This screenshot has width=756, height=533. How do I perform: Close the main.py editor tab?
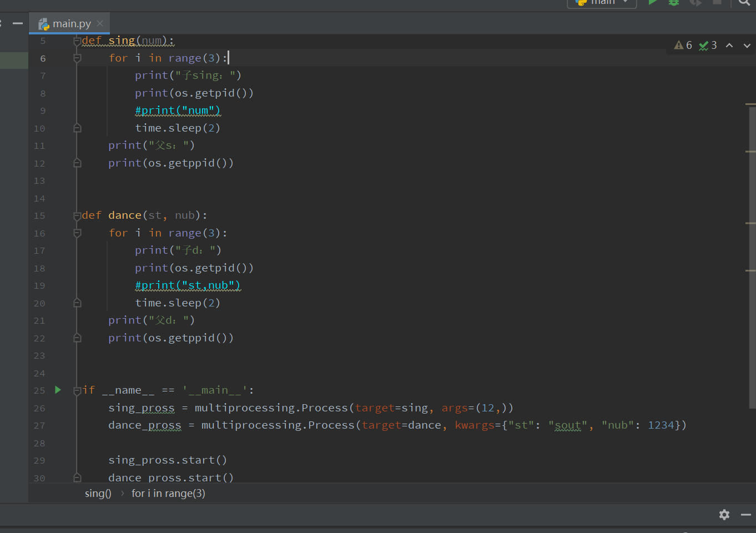[100, 23]
